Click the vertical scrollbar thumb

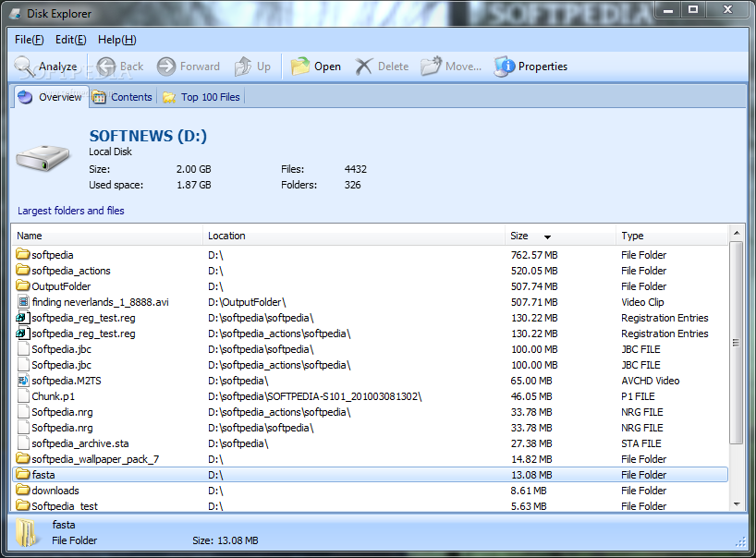click(736, 343)
